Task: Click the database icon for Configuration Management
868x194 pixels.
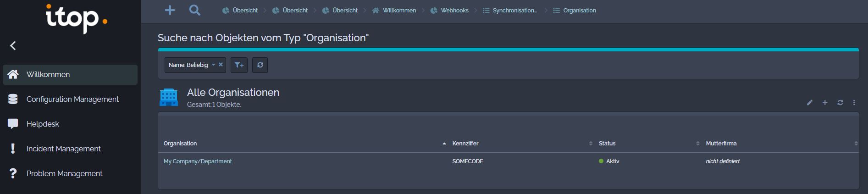Action: click(13, 99)
